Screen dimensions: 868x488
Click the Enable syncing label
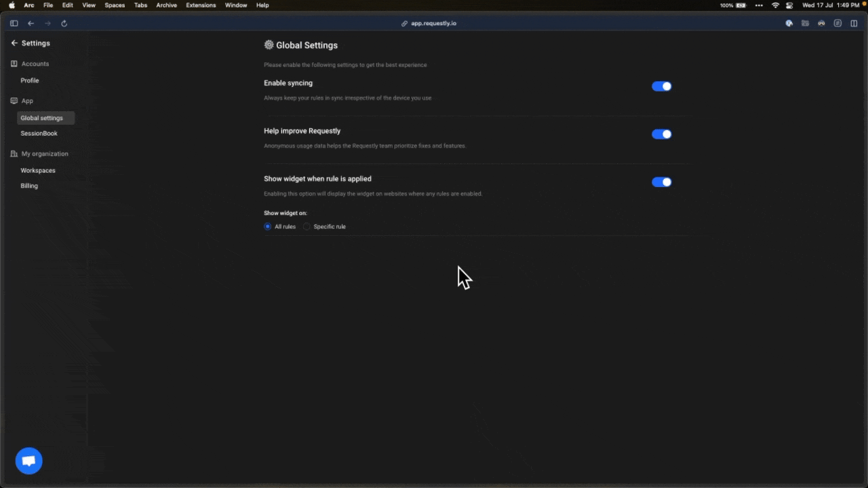coord(288,83)
